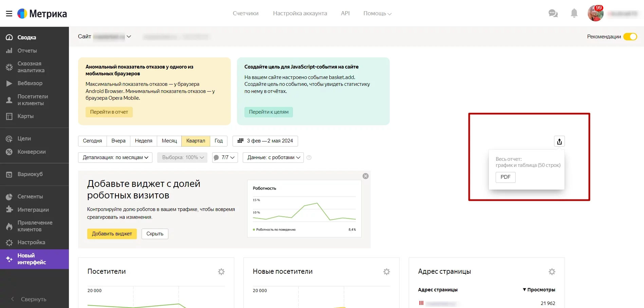Viewport: 644px width, 308px height.
Task: Open settings gear of Новые посетители widget
Action: pyautogui.click(x=387, y=272)
